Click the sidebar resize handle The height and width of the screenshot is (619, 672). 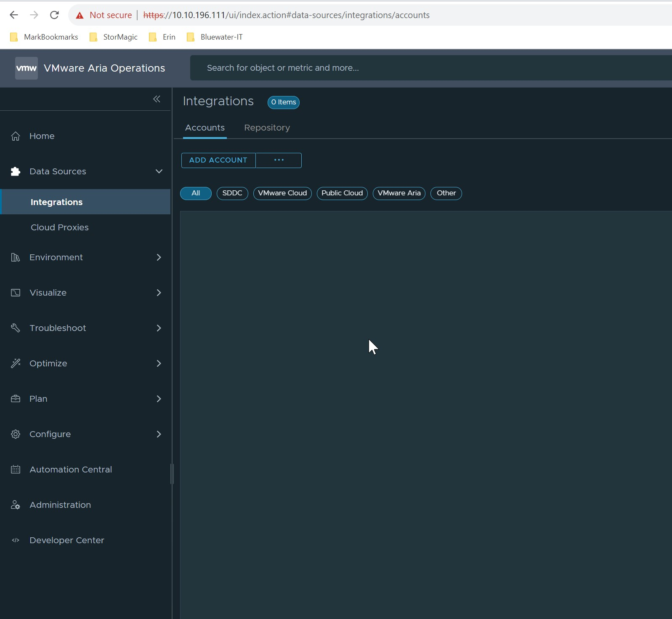tap(172, 474)
